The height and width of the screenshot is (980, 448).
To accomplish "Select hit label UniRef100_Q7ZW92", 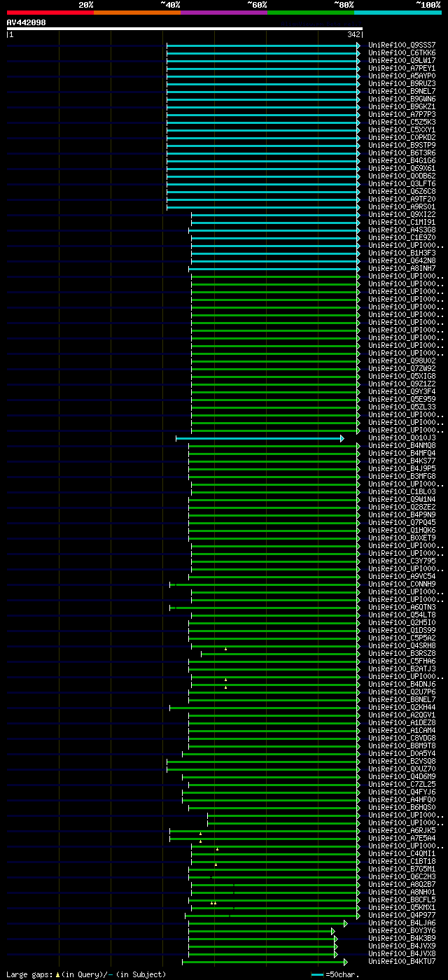I will [x=402, y=368].
